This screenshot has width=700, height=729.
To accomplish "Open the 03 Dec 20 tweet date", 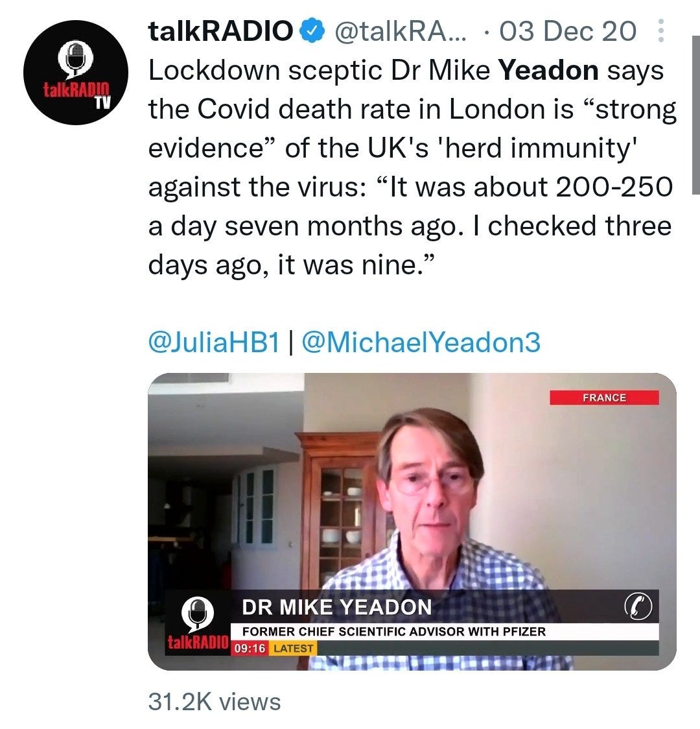I will [568, 32].
